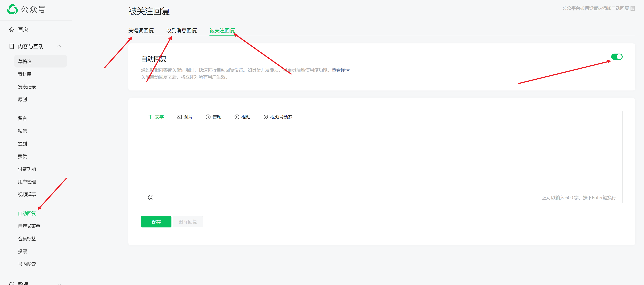
Task: Open 自定义菜单 in the sidebar
Action: point(29,226)
